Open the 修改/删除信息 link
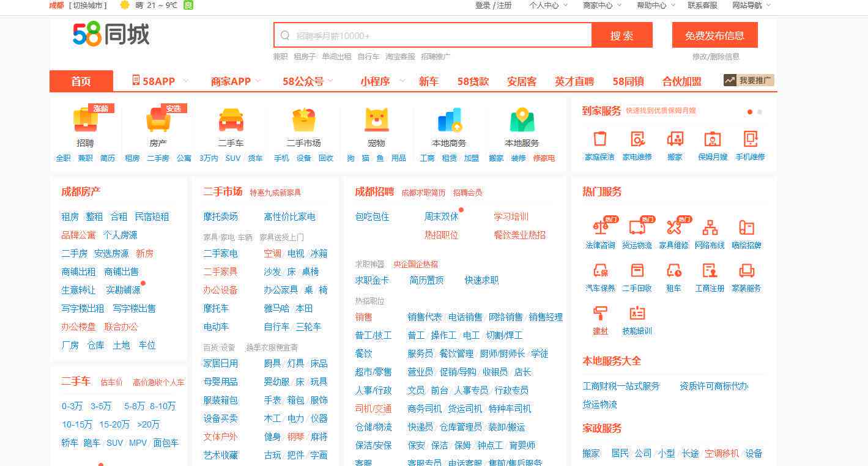The height and width of the screenshot is (466, 868). (716, 56)
